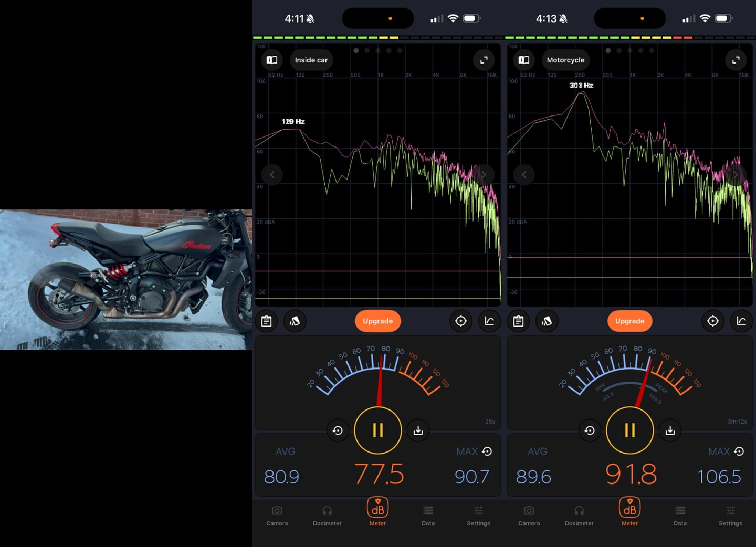This screenshot has width=756, height=547.
Task: Open Dosimeter tab on Inside car screen
Action: click(x=327, y=516)
